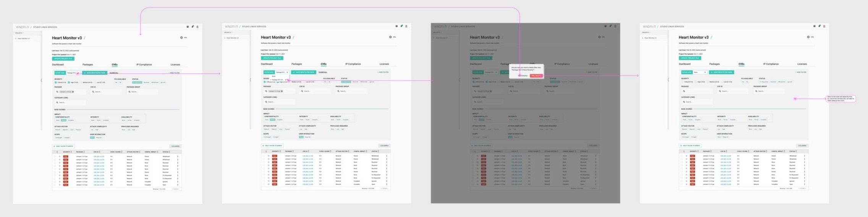Toggle Low severity checkbox in first frame
Screen dimensions: 868x217
(95, 83)
